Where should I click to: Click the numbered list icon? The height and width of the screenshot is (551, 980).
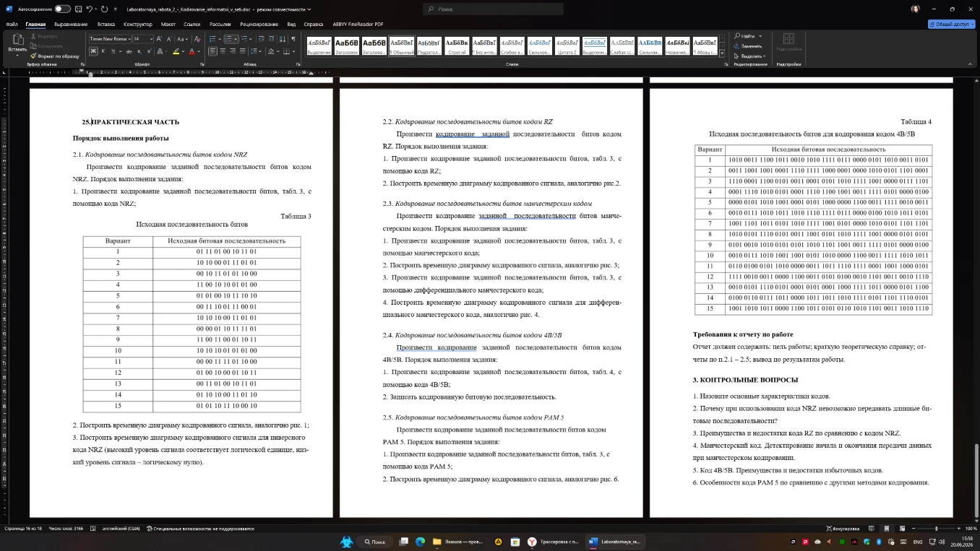[x=228, y=38]
